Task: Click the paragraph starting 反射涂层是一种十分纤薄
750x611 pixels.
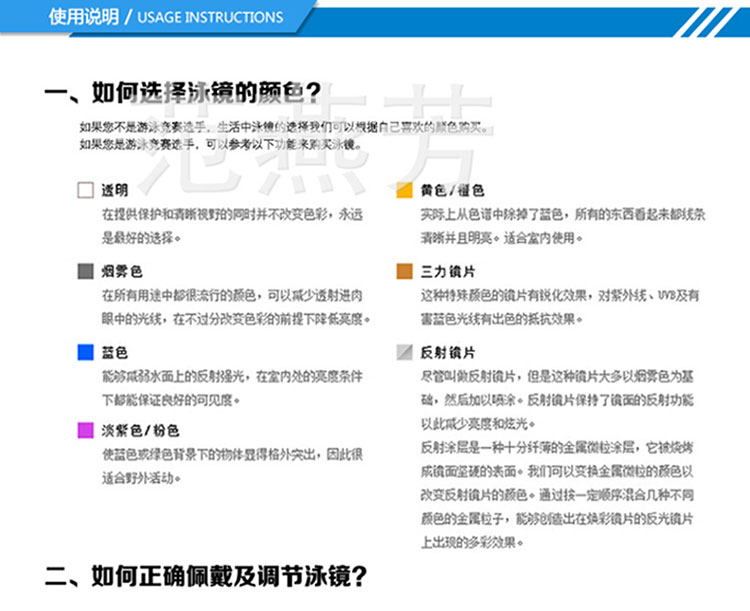Action: click(x=557, y=495)
